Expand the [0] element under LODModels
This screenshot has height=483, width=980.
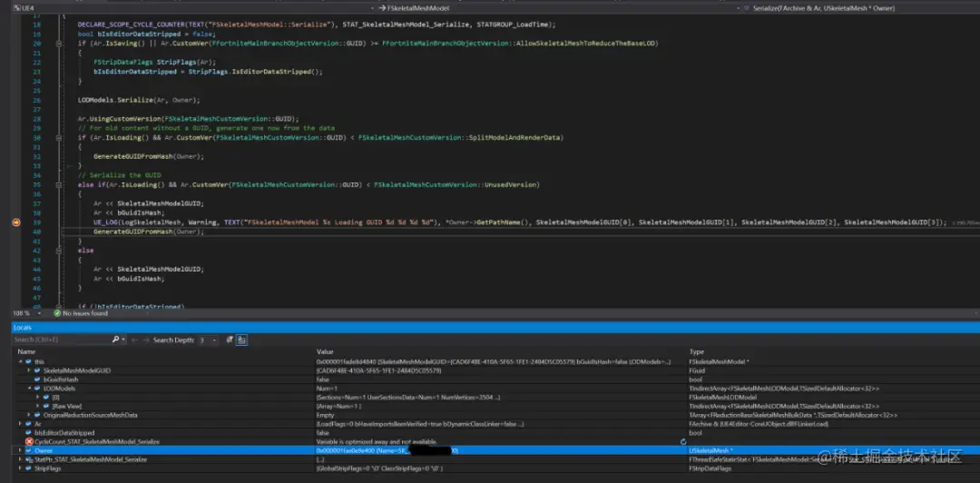(x=37, y=398)
